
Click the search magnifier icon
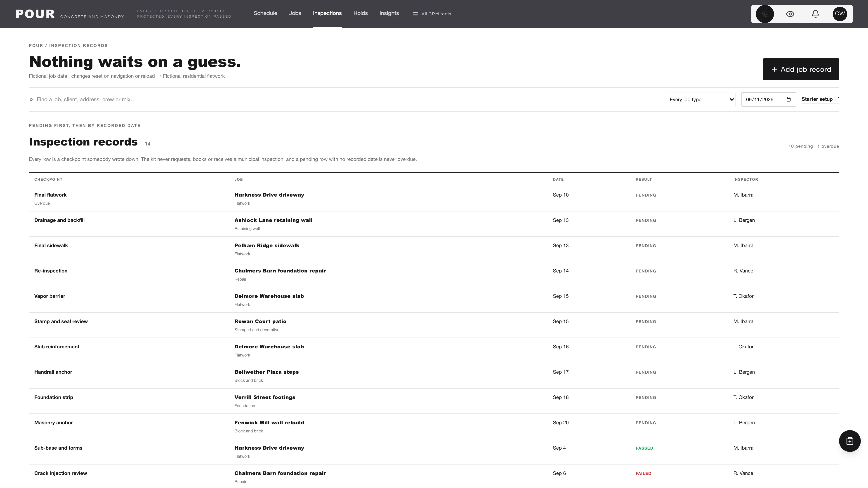[31, 100]
